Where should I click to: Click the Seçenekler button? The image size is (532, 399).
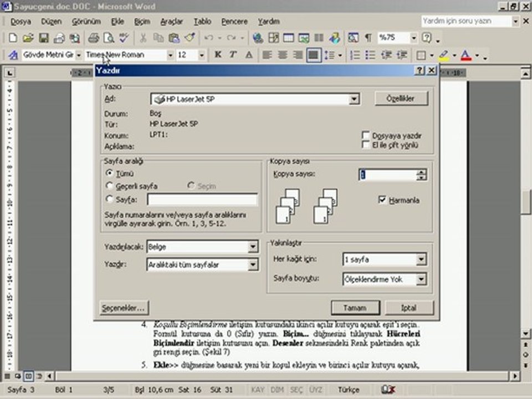[x=124, y=308]
